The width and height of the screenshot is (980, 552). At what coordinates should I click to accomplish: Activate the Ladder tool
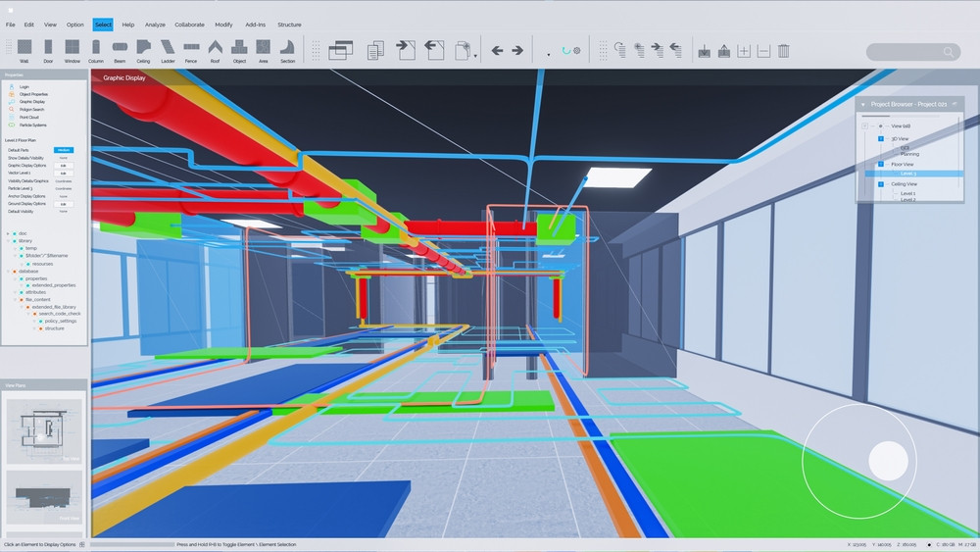(x=168, y=48)
